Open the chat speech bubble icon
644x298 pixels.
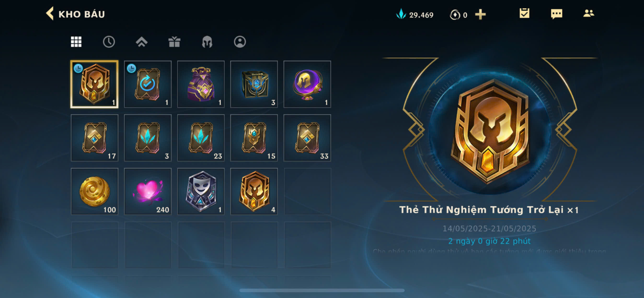pos(557,14)
